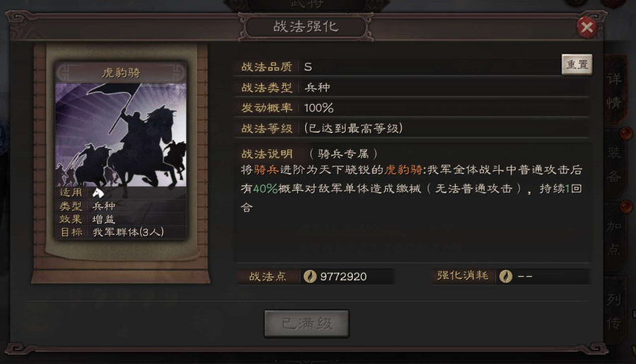Viewport: 636px width, 364px height.
Task: Click the orange 虎豹骑 keyword in description
Action: click(403, 170)
